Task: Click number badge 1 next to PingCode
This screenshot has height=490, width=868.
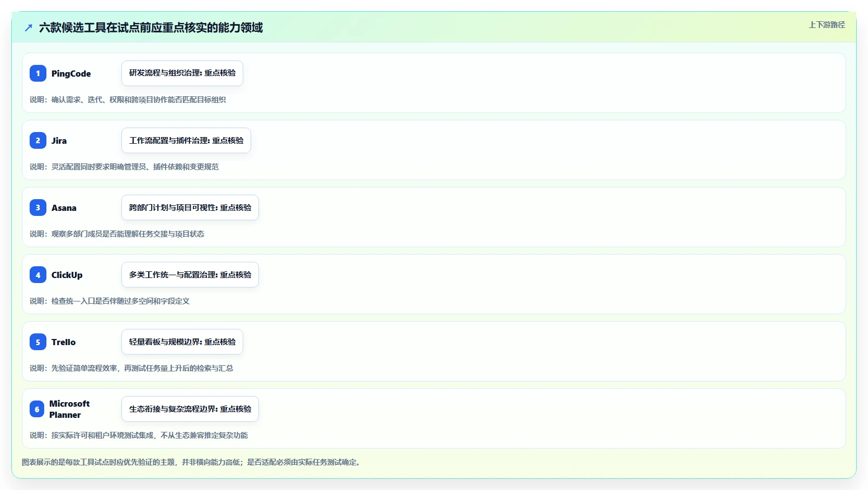Action: point(38,73)
